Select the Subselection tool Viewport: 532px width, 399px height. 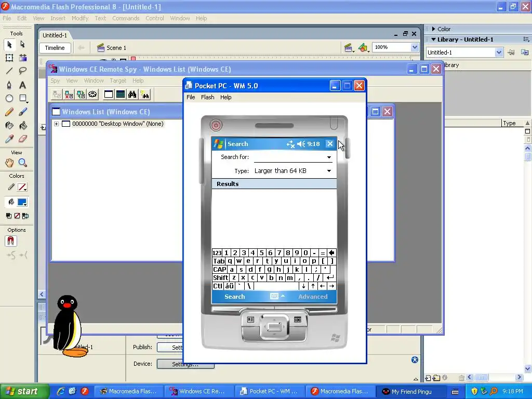(23, 44)
